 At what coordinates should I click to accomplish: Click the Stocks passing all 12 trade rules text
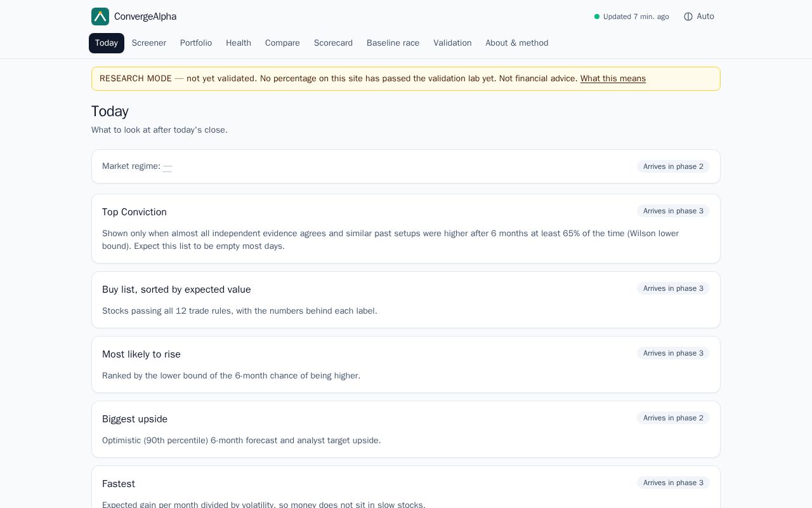pos(240,311)
